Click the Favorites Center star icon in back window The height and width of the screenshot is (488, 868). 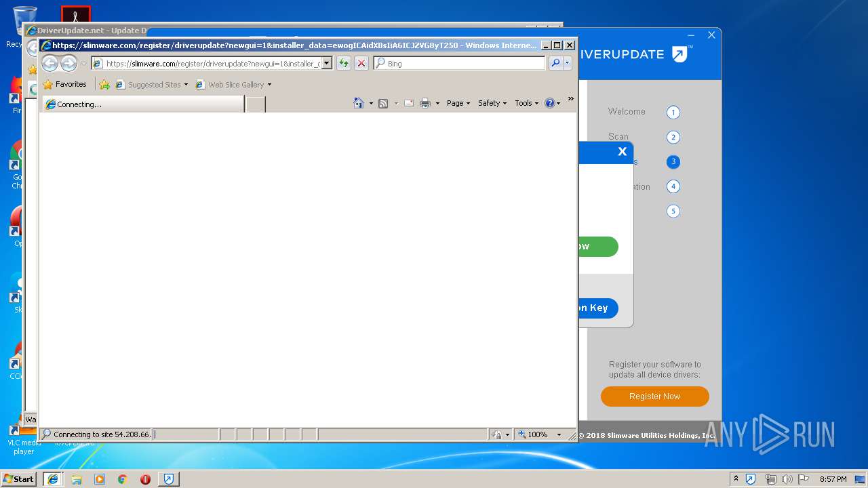click(32, 69)
